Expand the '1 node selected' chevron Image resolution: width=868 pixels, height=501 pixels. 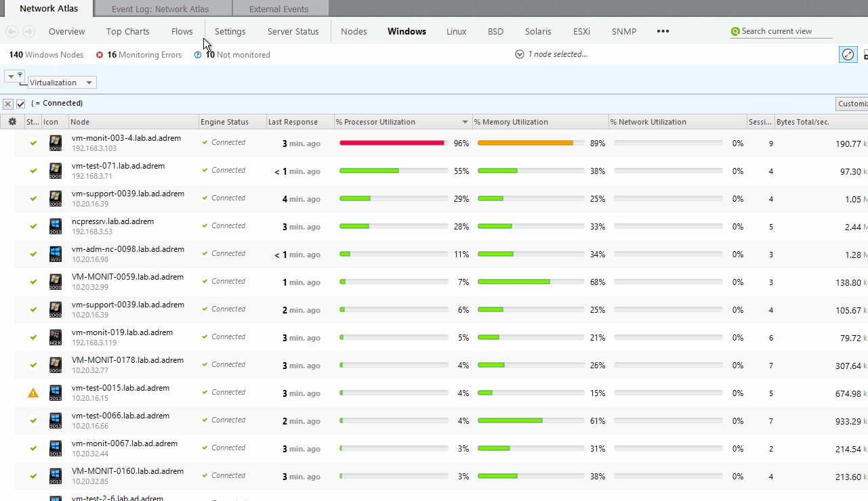[520, 54]
